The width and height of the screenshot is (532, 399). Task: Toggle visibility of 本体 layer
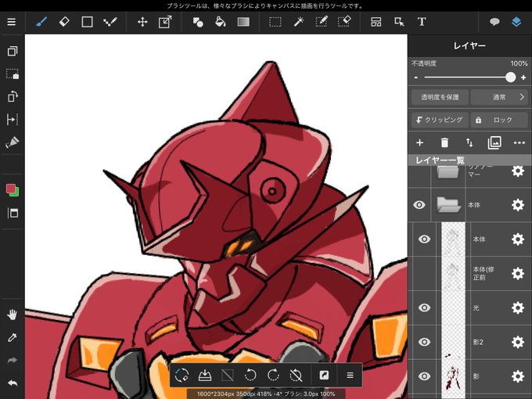tap(424, 239)
